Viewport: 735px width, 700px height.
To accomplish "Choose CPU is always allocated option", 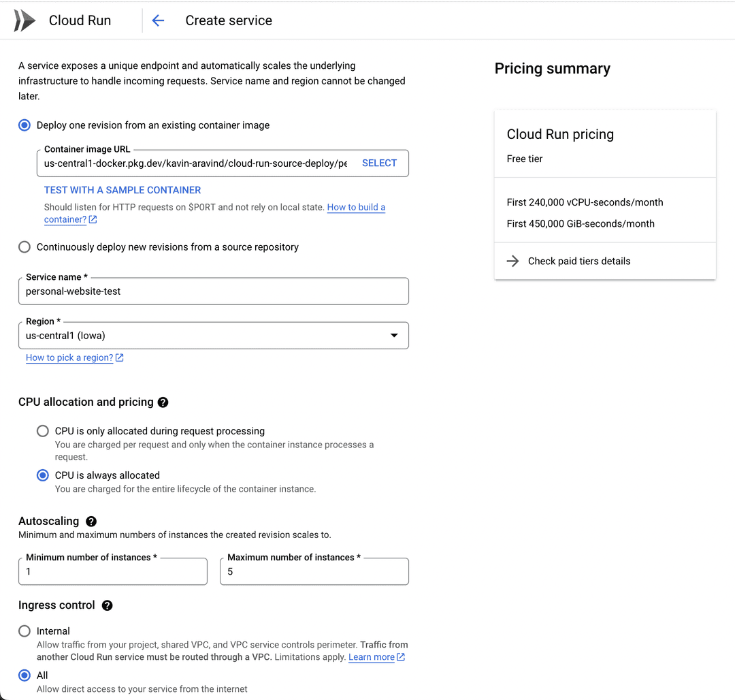I will tap(43, 475).
